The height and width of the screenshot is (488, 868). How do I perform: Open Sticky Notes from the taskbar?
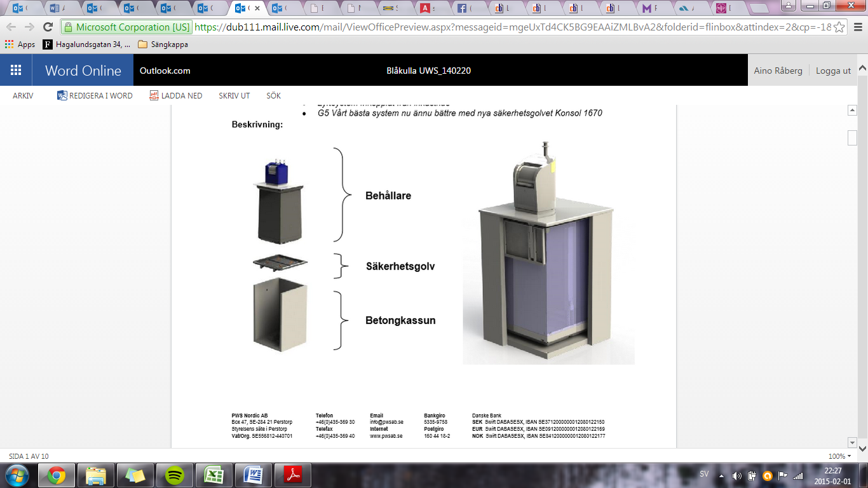click(135, 475)
